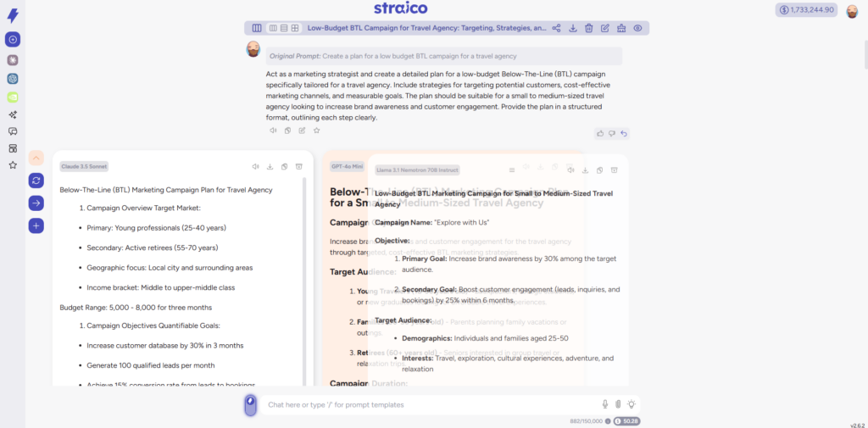Play Claude 3.5 Sonnet response aloud
Screen dimensions: 868x428
(x=255, y=167)
